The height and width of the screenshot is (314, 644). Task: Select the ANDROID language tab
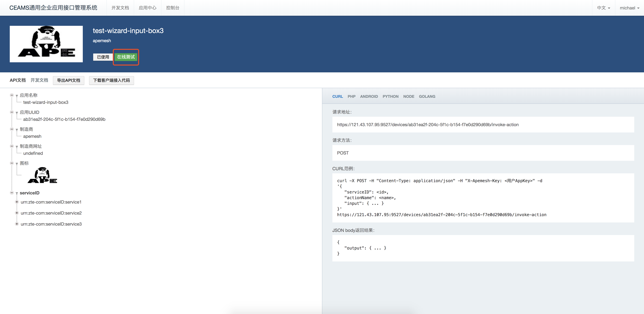(x=369, y=96)
